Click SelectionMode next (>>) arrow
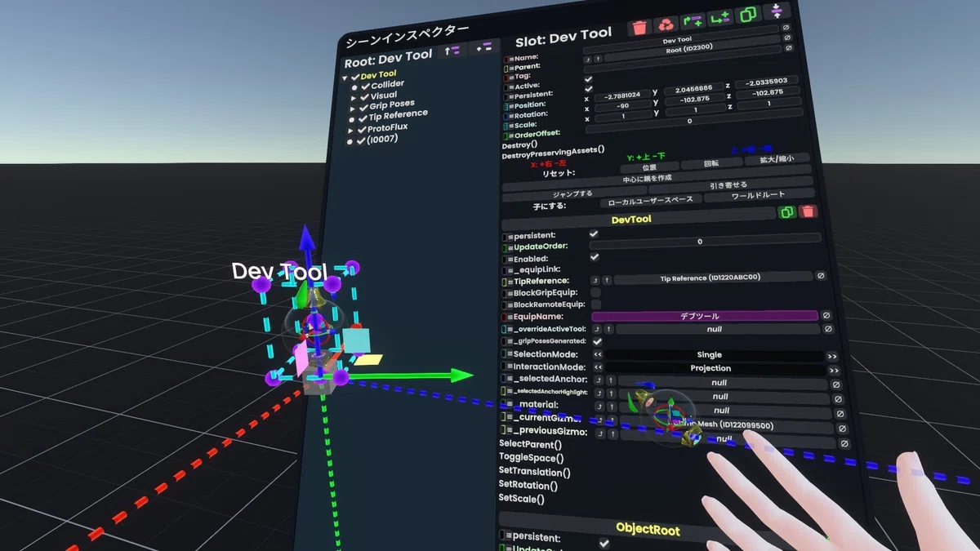980x551 pixels. (831, 356)
